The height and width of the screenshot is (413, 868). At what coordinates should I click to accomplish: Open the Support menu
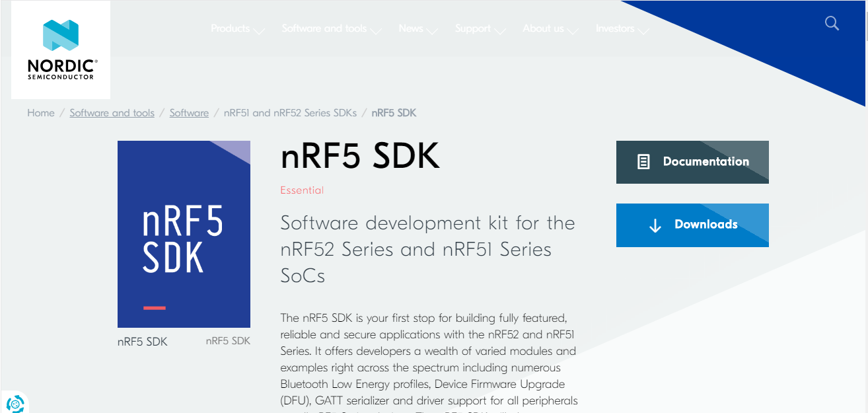tap(473, 28)
